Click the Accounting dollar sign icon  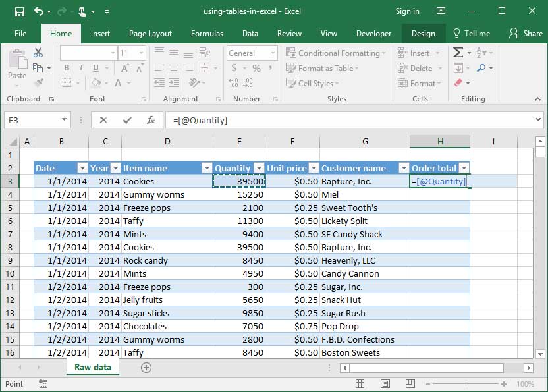[234, 68]
